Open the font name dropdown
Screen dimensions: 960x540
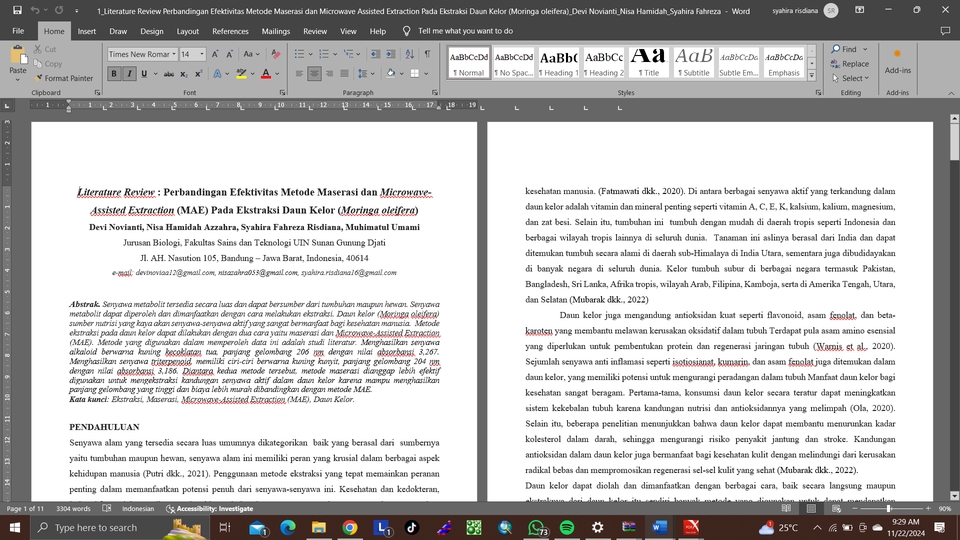pyautogui.click(x=174, y=54)
